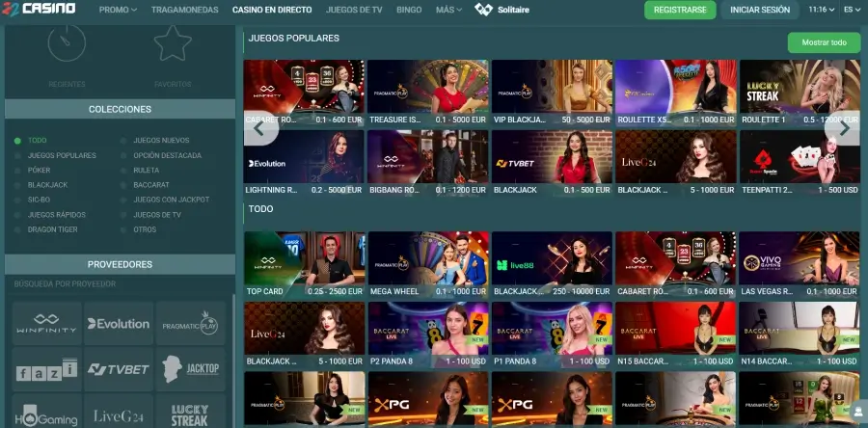Select the Blackjack collection filter

[x=47, y=185]
